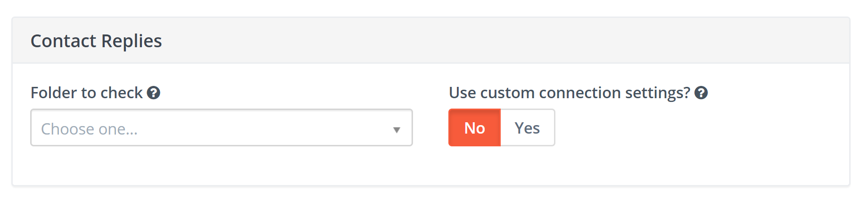This screenshot has width=868, height=203.
Task: Click the Folder to check label
Action: [x=86, y=93]
